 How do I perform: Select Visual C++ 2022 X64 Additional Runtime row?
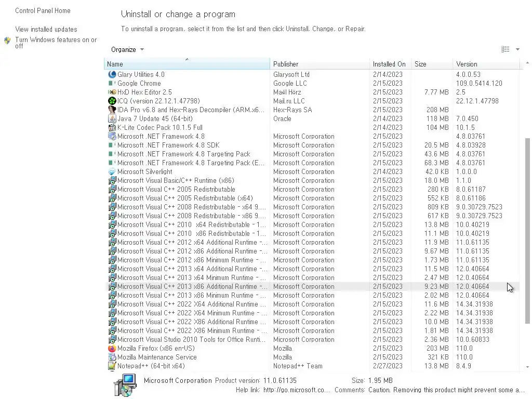tap(312, 304)
